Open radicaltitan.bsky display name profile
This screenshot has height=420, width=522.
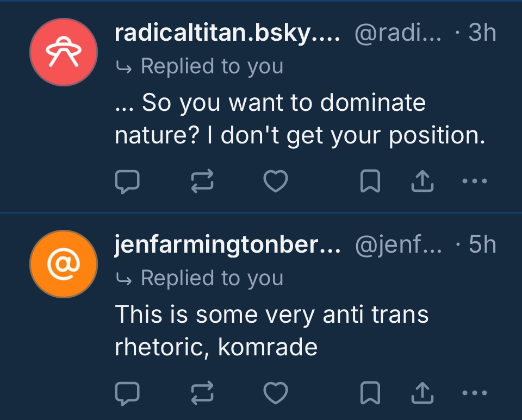(x=227, y=34)
